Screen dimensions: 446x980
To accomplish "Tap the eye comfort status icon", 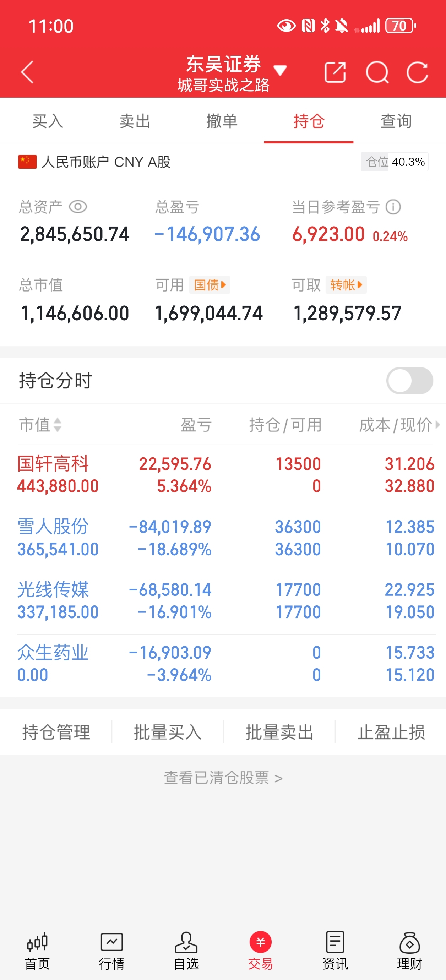I will (286, 26).
